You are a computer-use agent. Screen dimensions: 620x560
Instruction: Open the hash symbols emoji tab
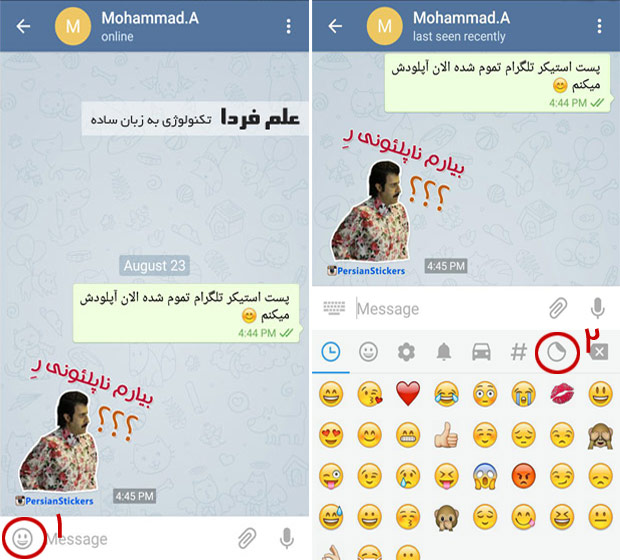pyautogui.click(x=519, y=352)
